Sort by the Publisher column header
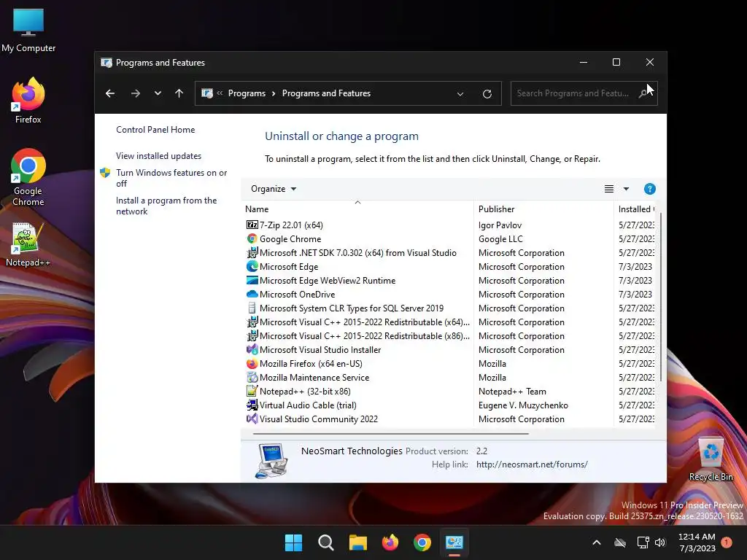The height and width of the screenshot is (560, 747). [x=543, y=209]
